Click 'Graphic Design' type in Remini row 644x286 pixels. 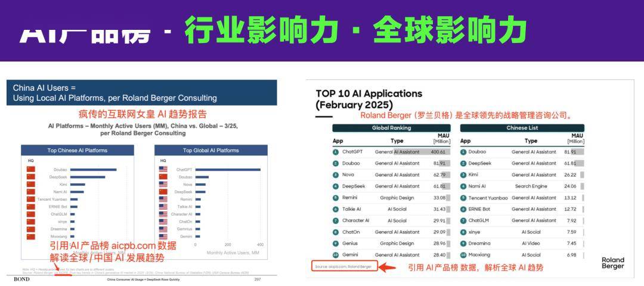[x=397, y=198]
